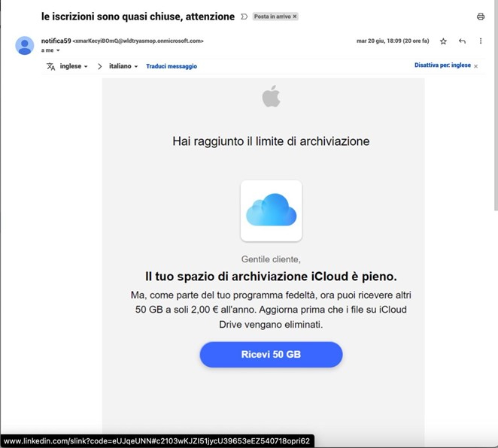
Task: Open the three-dot more options menu
Action: (481, 41)
